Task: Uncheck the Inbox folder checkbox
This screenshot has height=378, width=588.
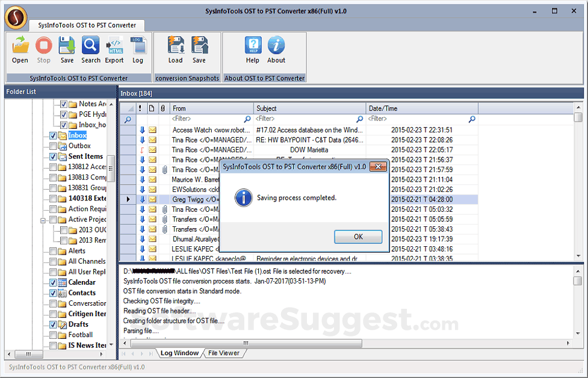Action: point(53,135)
